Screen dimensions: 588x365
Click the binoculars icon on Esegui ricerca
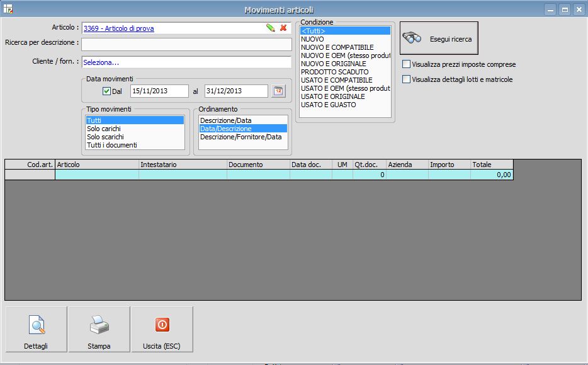(412, 38)
